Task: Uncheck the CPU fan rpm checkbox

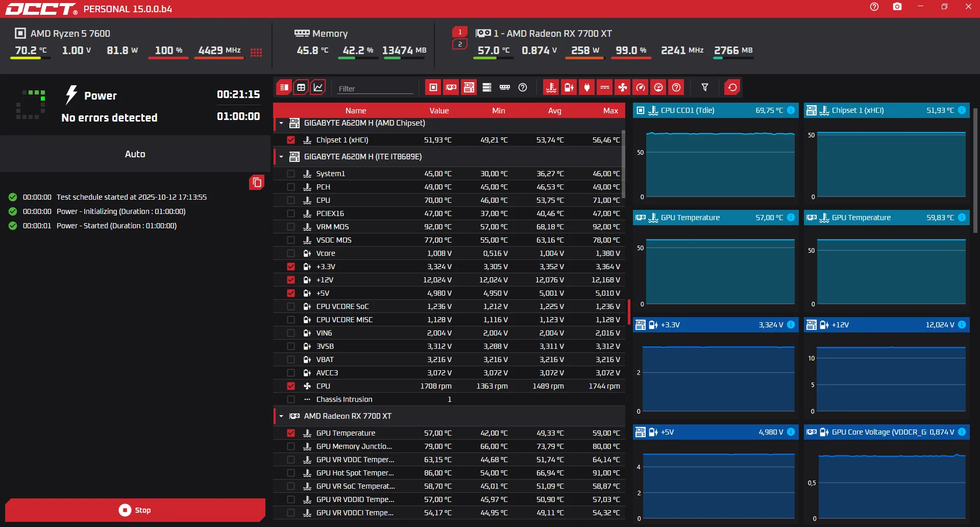Action: (291, 386)
